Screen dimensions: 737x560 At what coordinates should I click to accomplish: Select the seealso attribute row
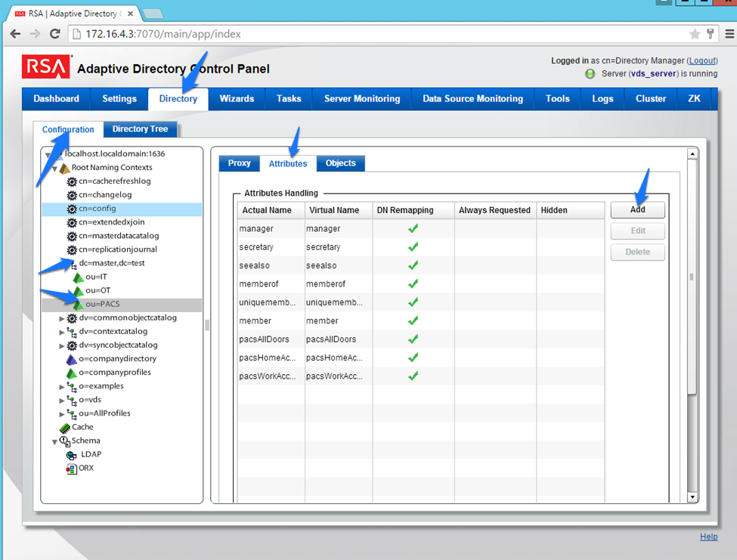(421, 265)
